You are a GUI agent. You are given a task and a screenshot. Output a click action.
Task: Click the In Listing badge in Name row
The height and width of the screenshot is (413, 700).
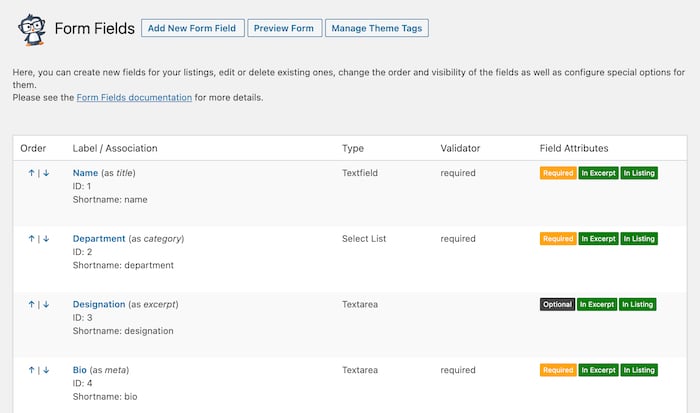(639, 173)
